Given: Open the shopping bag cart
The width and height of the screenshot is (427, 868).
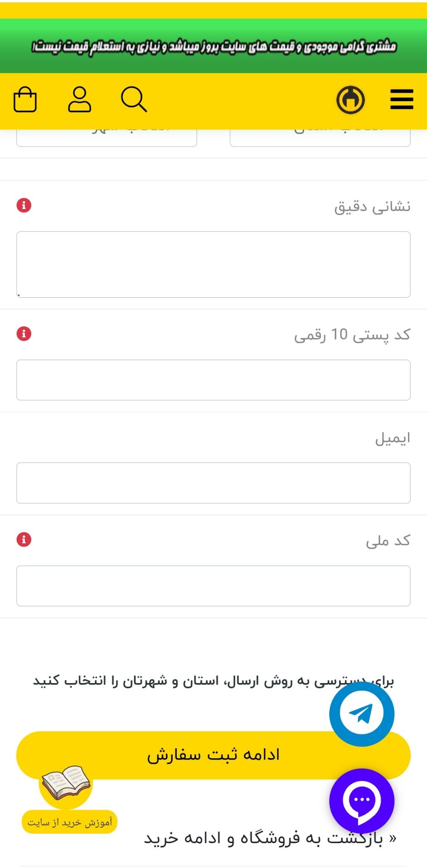Looking at the screenshot, I should click(x=25, y=99).
